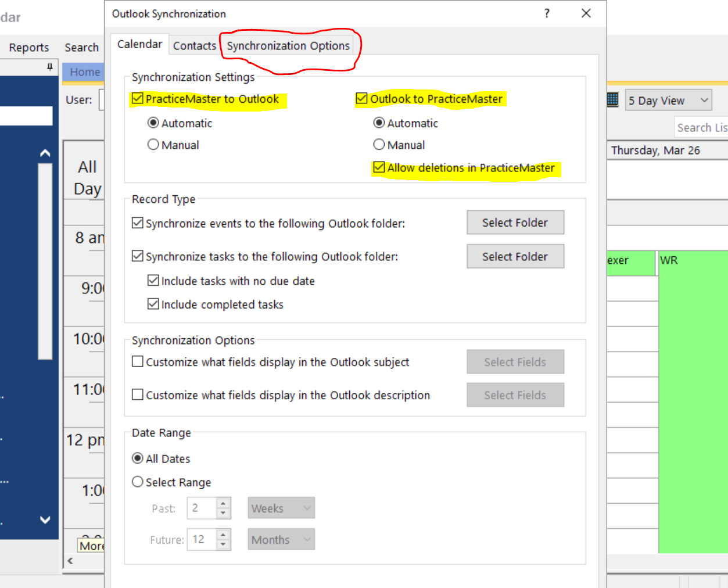The image size is (728, 588).
Task: Enable customize fields in Outlook subject
Action: pos(138,361)
